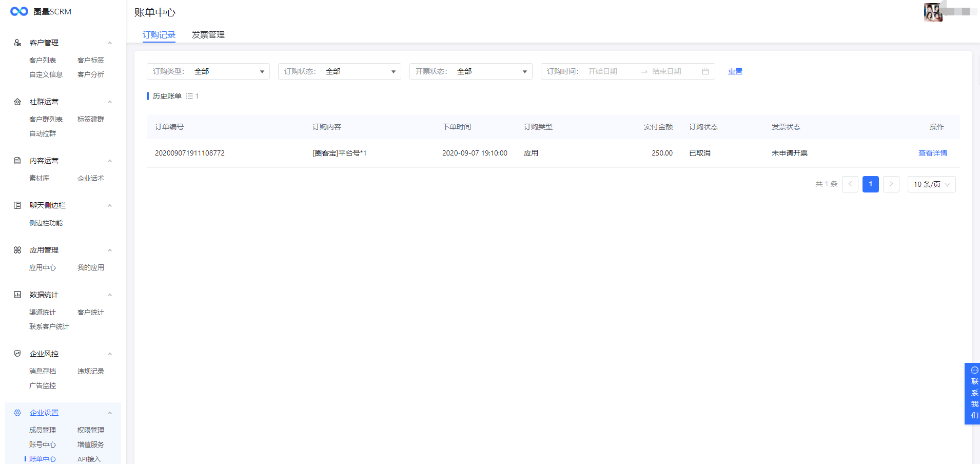Click the 社群运营 house icon in sidebar

coord(17,102)
